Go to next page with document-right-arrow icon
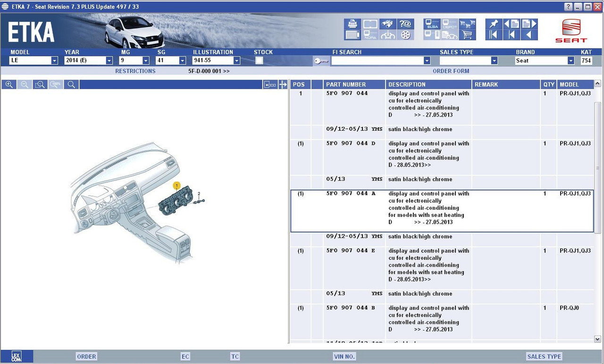 529,24
